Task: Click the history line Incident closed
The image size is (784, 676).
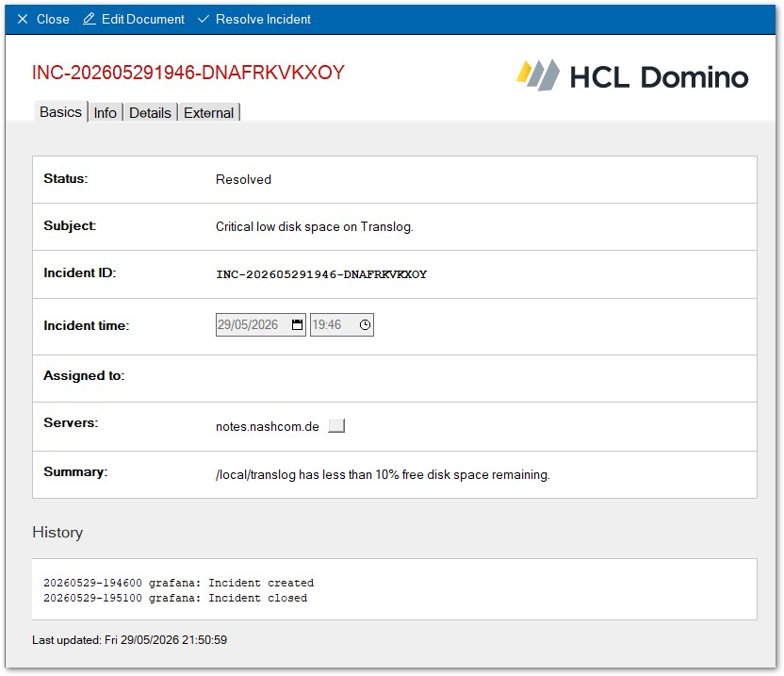Action: click(175, 598)
